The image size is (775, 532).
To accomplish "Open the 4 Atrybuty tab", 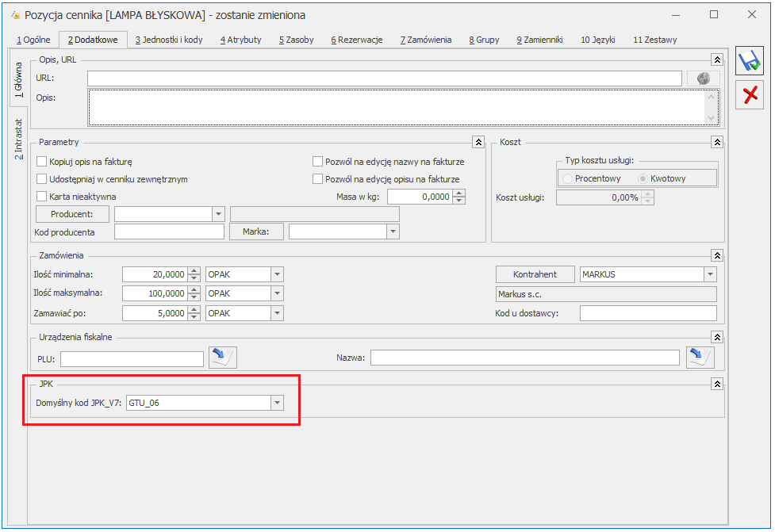I will [x=240, y=40].
